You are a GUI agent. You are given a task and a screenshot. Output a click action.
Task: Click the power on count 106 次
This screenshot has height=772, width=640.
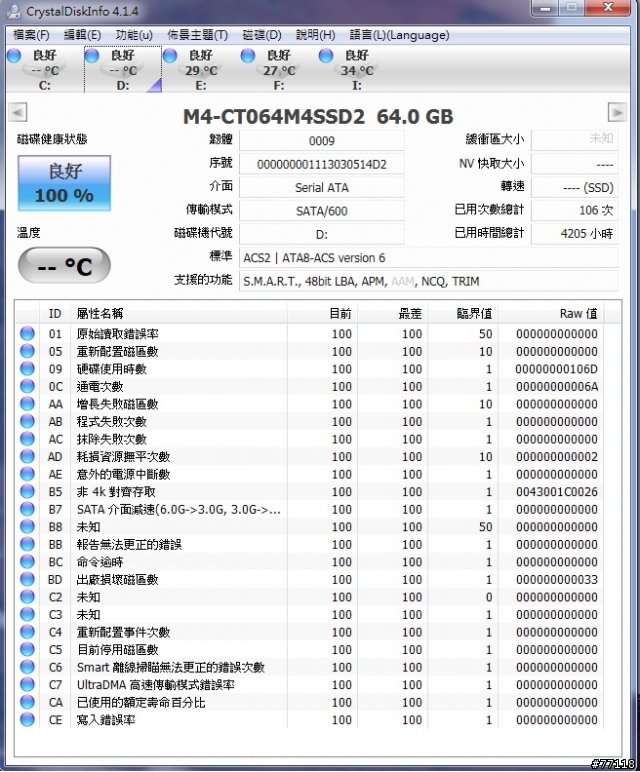point(575,210)
